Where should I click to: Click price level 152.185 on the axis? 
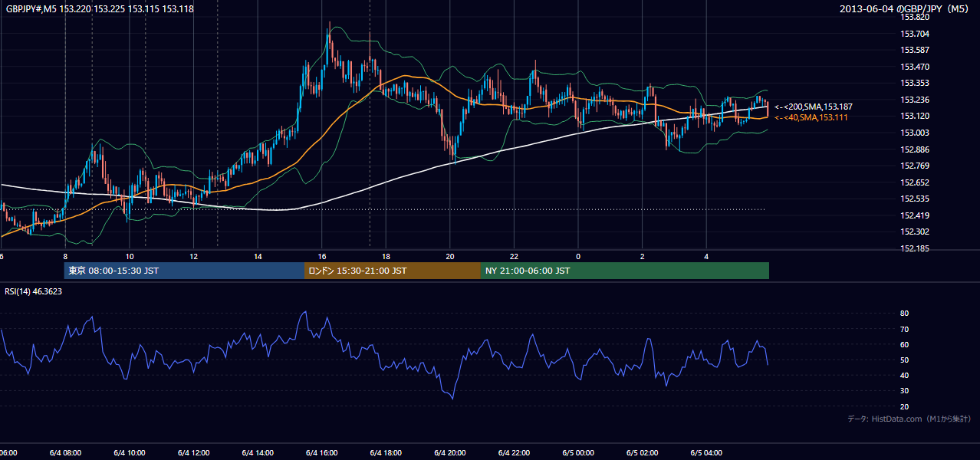click(x=914, y=248)
